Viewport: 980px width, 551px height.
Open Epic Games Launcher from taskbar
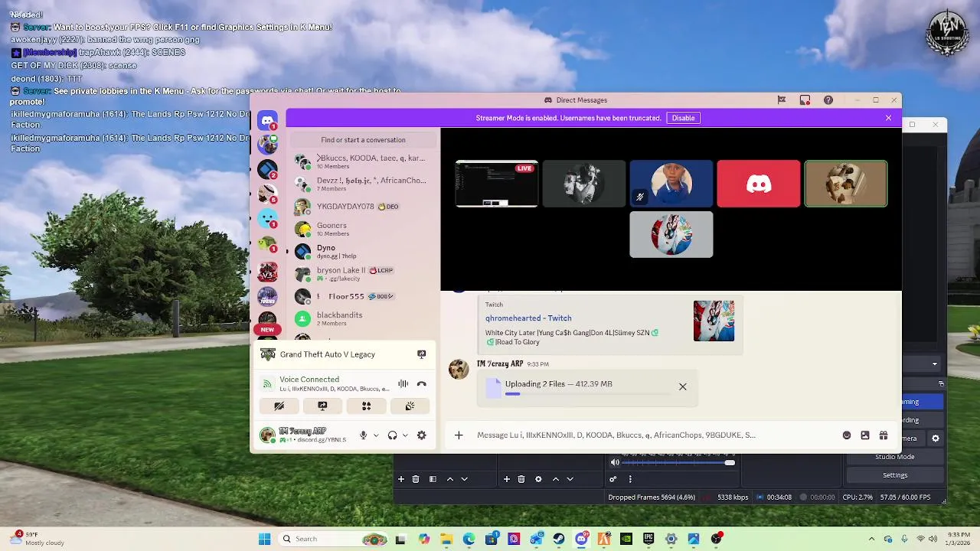[x=648, y=539]
